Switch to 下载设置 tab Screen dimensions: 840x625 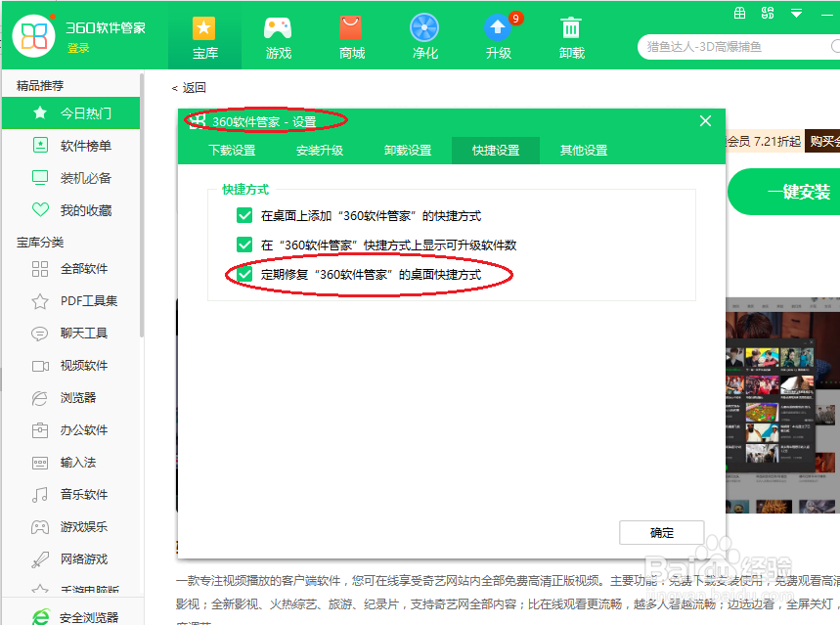(232, 150)
